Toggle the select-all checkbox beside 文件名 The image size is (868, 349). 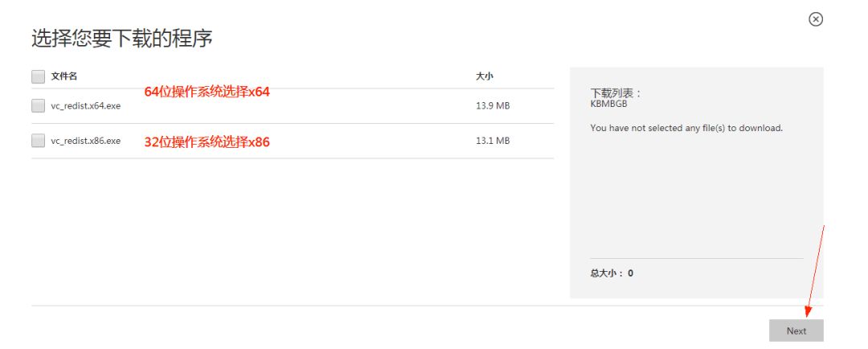(x=38, y=76)
